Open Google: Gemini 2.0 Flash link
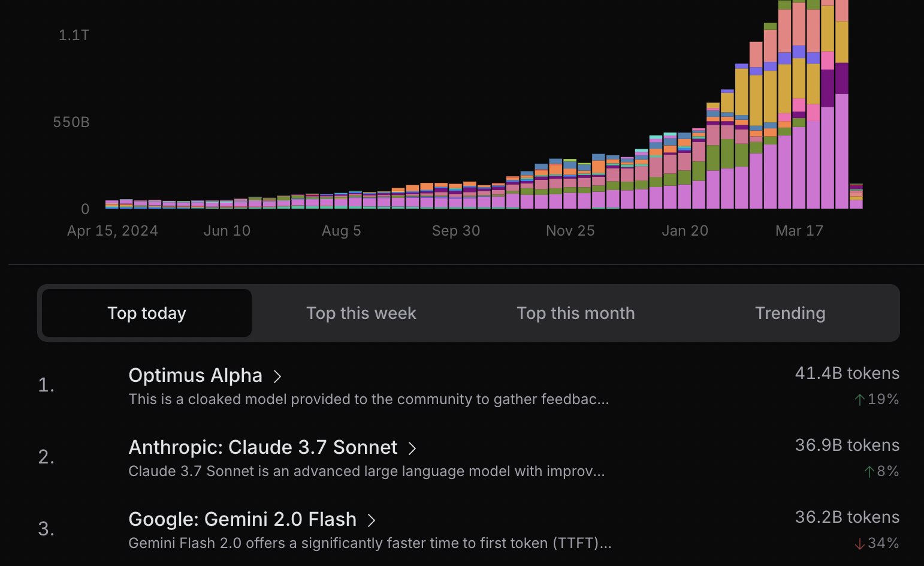Image resolution: width=924 pixels, height=566 pixels. pyautogui.click(x=242, y=519)
